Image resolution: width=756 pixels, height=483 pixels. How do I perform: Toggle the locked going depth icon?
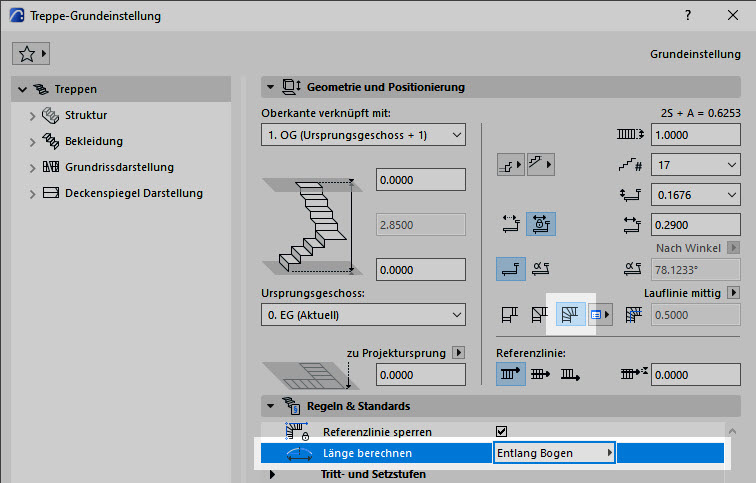click(x=540, y=224)
